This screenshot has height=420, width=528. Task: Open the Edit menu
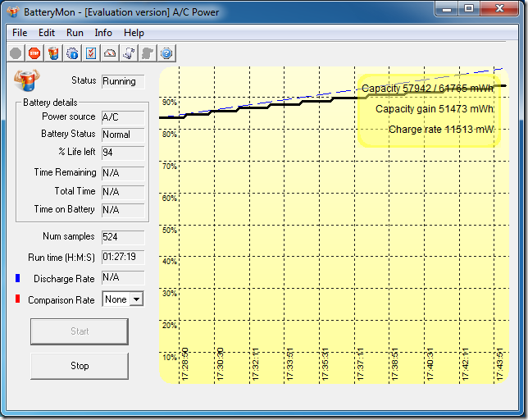click(x=47, y=33)
